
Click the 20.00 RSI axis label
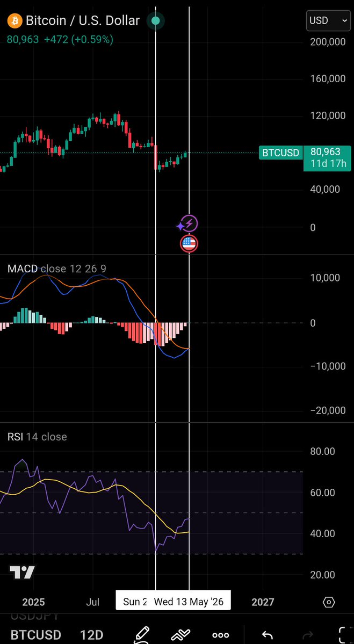click(x=323, y=575)
